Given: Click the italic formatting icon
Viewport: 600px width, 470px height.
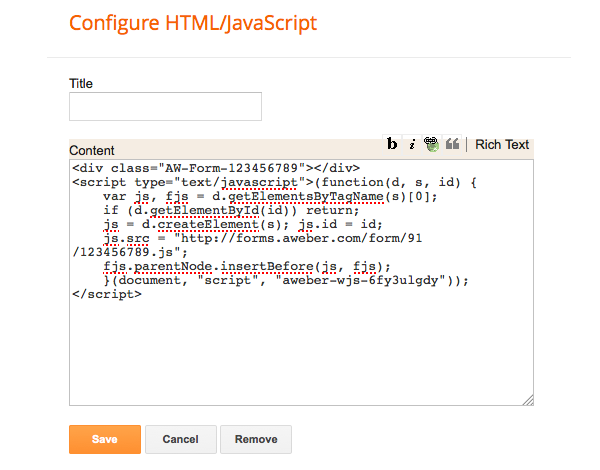Looking at the screenshot, I should tap(411, 145).
